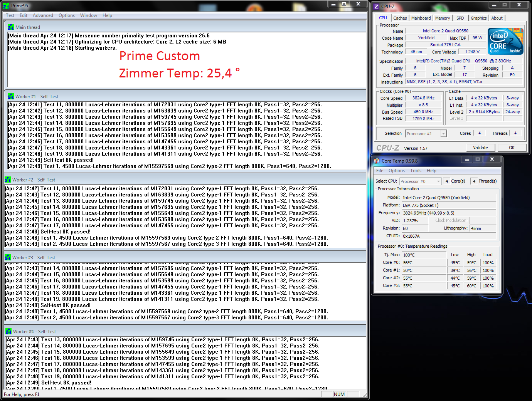Maximize the Prime95 window

[344, 4]
